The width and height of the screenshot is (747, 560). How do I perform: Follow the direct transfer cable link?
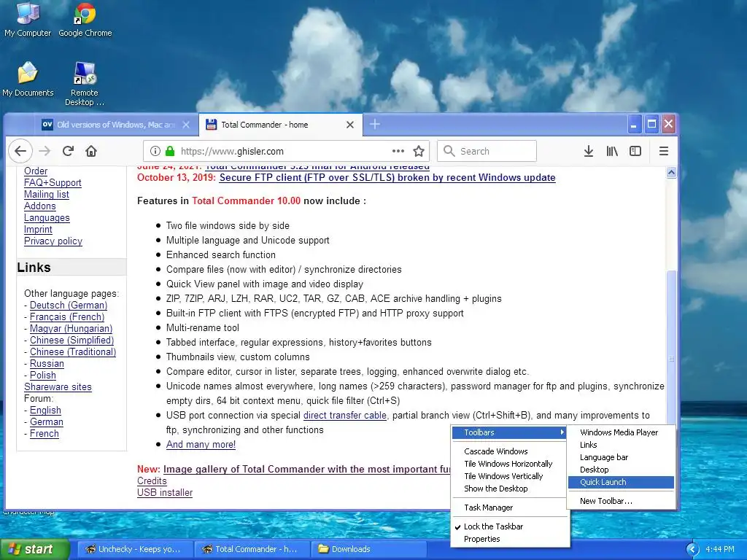[x=345, y=415]
